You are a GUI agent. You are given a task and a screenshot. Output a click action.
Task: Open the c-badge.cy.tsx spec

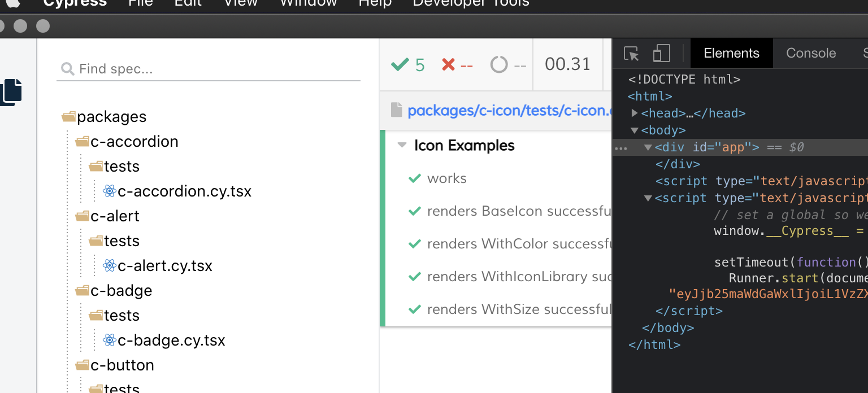tap(172, 340)
